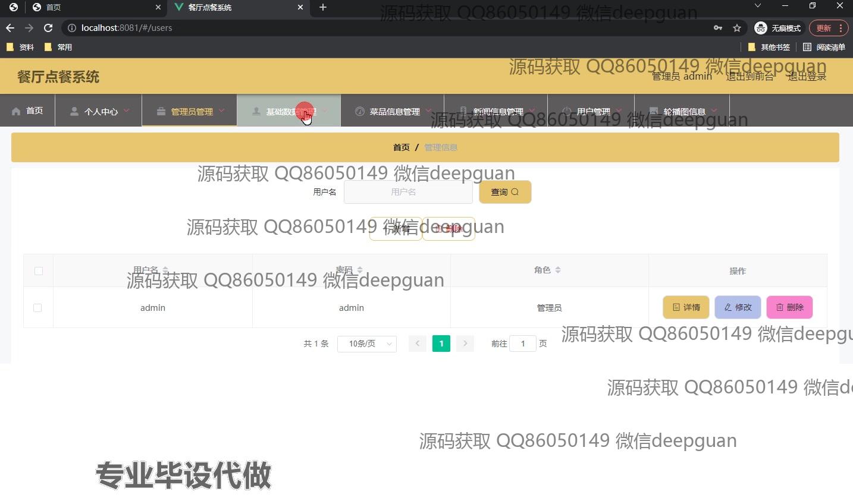Reload the page with refresh icon

(x=48, y=28)
